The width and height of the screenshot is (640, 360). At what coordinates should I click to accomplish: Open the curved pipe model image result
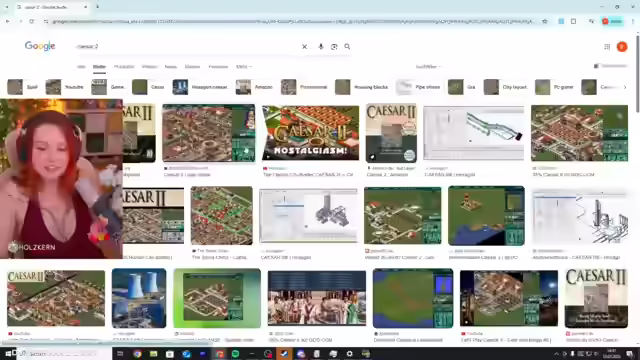point(473,133)
